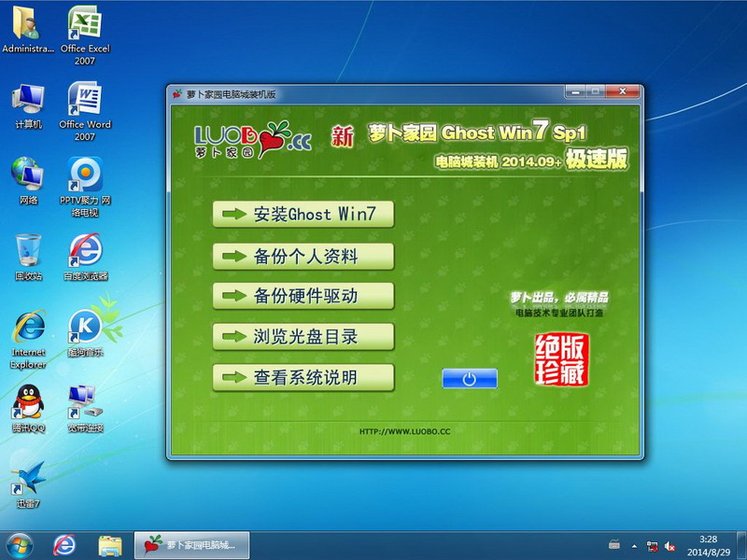
Task: Select the Internet Explorer desktop icon
Action: tap(28, 339)
